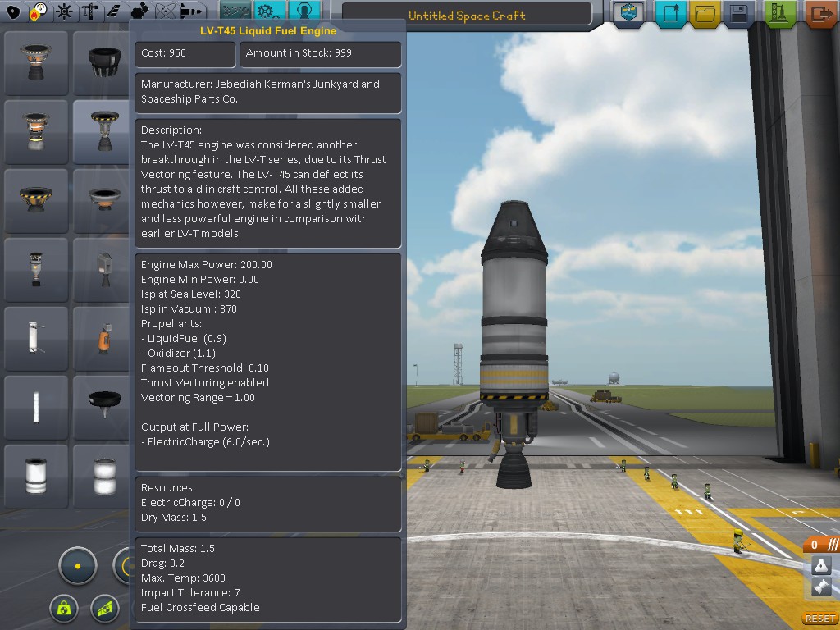840x630 pixels.
Task: Pick the wide black-and-yellow striped engine part
Action: pos(36,201)
